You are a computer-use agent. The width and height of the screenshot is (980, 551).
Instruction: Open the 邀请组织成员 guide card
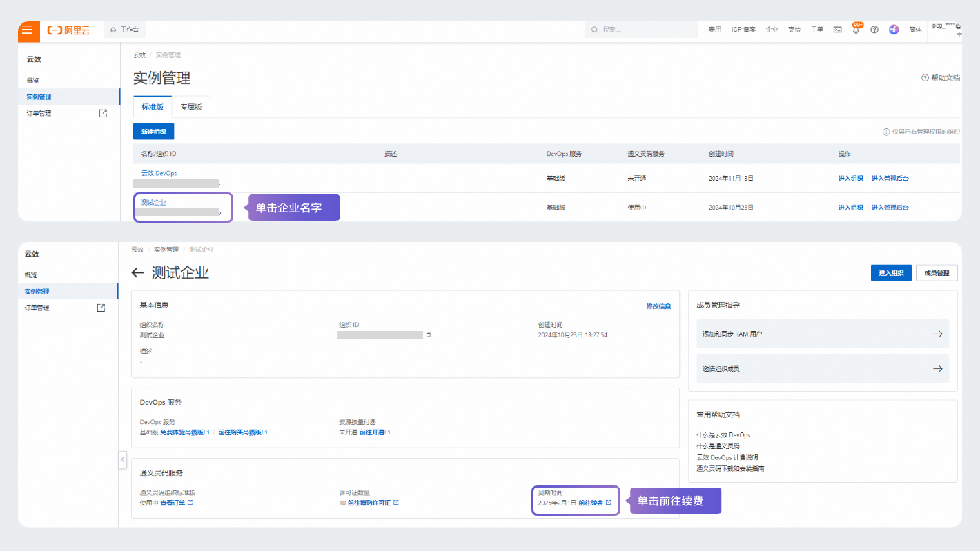[823, 369]
